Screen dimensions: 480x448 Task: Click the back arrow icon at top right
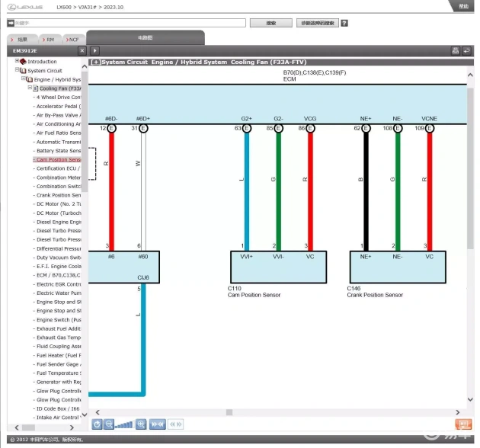click(x=466, y=50)
